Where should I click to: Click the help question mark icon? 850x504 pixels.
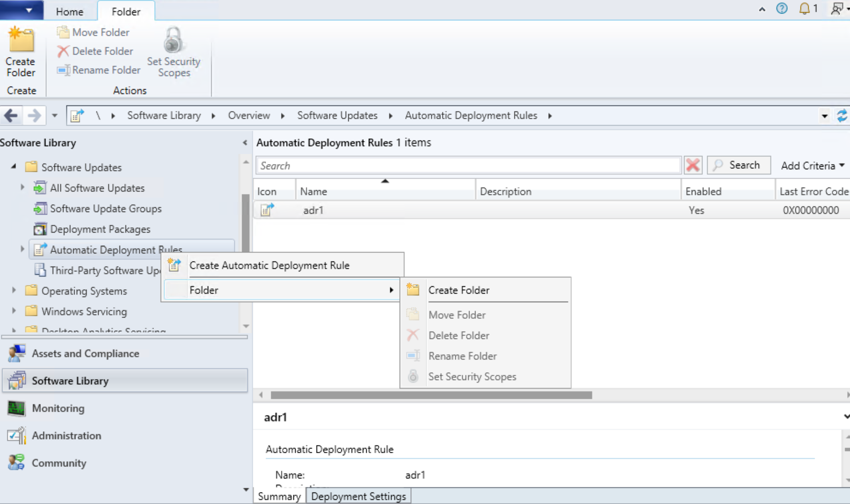tap(781, 8)
